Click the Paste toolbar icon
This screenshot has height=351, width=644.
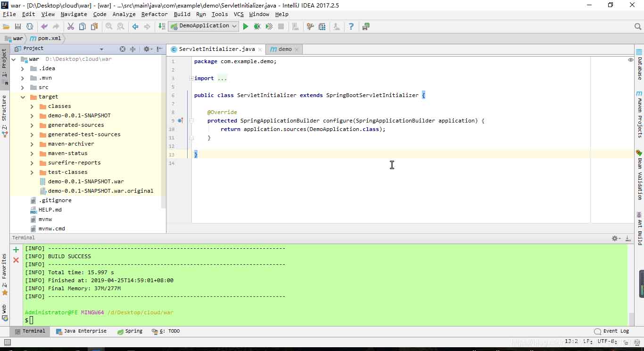tap(94, 27)
